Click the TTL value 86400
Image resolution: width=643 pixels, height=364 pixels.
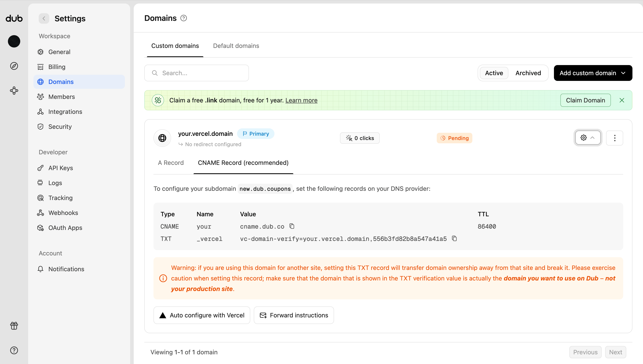click(487, 226)
